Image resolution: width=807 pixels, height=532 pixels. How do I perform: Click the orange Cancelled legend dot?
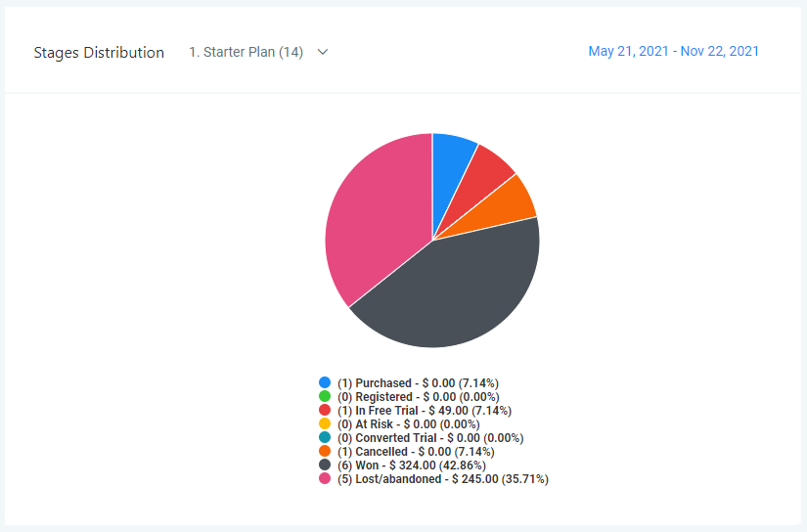325,452
